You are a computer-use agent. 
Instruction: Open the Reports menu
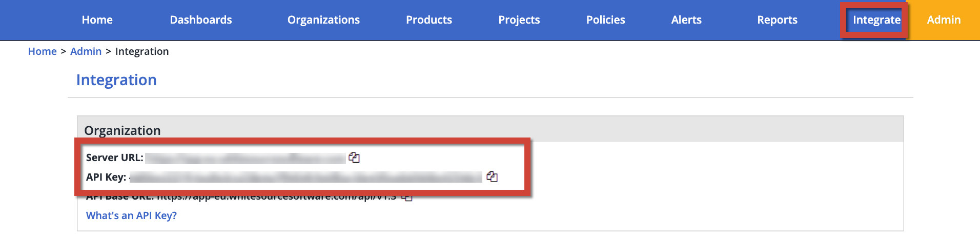(x=777, y=20)
